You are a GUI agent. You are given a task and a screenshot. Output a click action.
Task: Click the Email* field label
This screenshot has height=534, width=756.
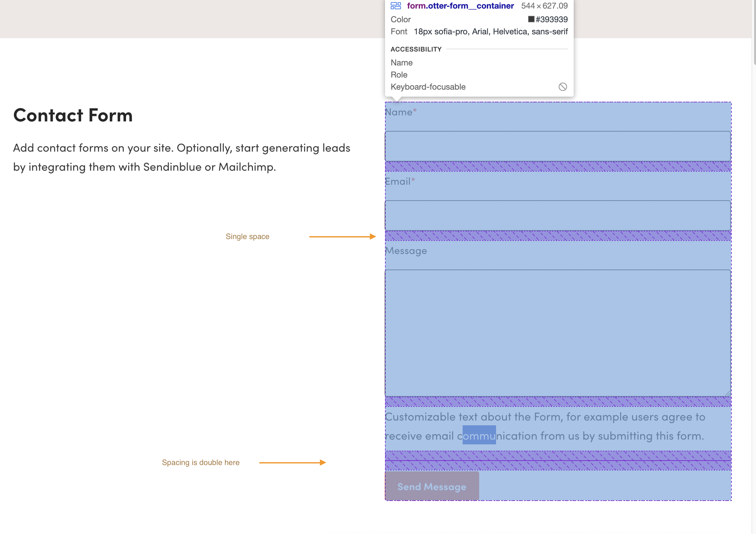pyautogui.click(x=399, y=181)
